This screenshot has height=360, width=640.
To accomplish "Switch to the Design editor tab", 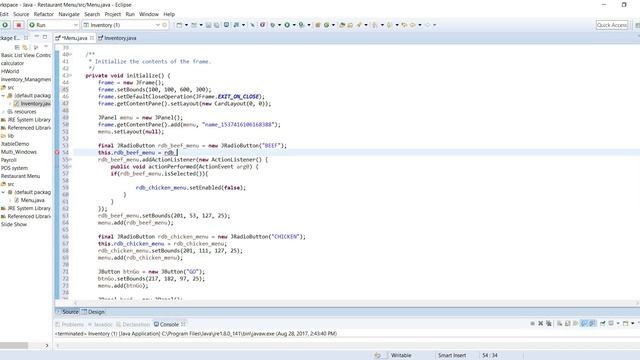I will click(x=93, y=312).
